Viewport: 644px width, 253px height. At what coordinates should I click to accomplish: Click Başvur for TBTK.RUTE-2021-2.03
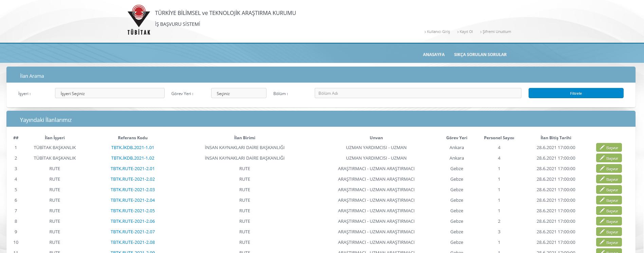coord(609,189)
